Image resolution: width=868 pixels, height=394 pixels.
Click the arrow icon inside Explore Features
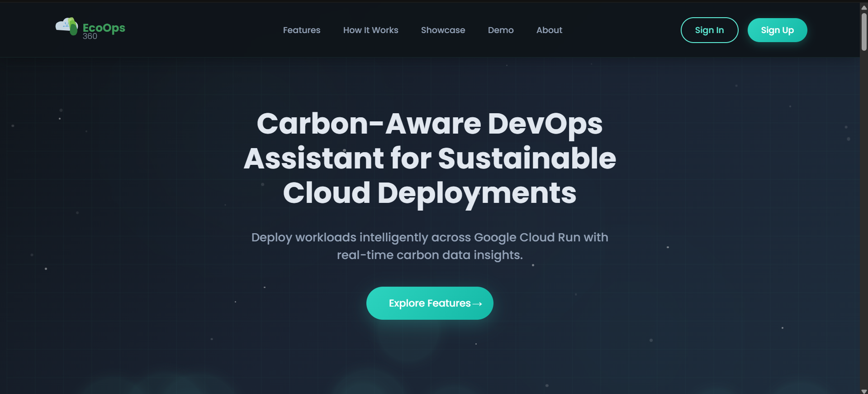point(477,304)
